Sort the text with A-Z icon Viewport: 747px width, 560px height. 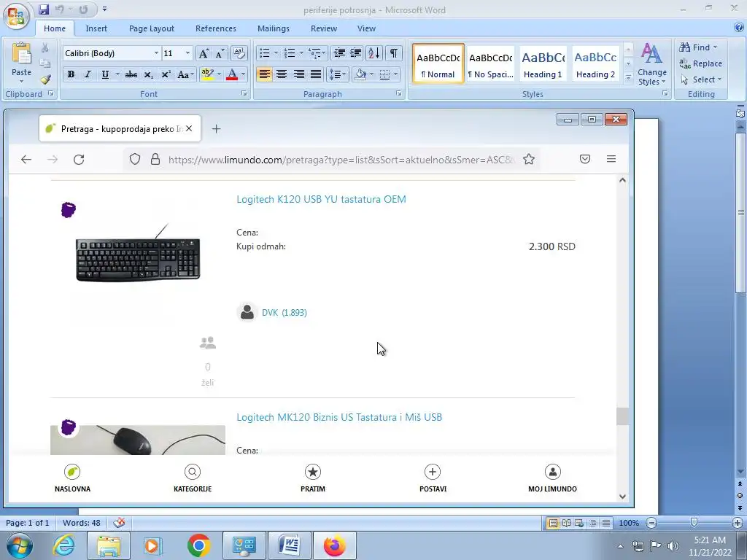click(x=374, y=53)
